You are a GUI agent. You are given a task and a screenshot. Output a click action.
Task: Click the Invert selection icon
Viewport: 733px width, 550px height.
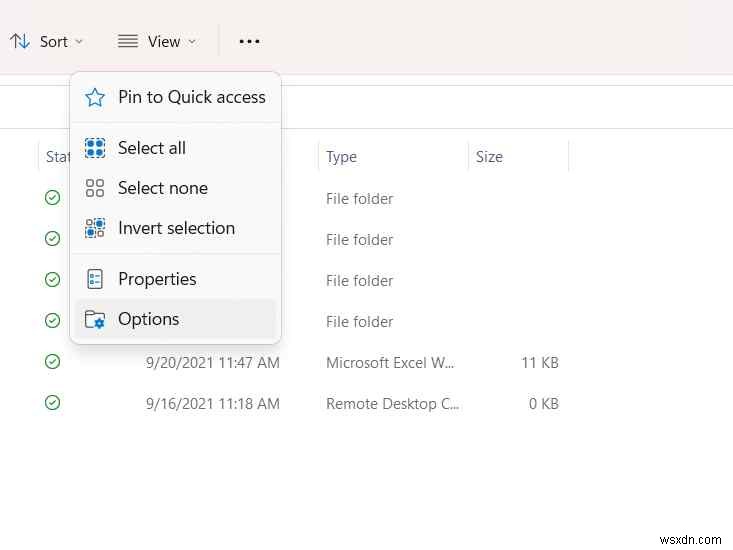(95, 228)
